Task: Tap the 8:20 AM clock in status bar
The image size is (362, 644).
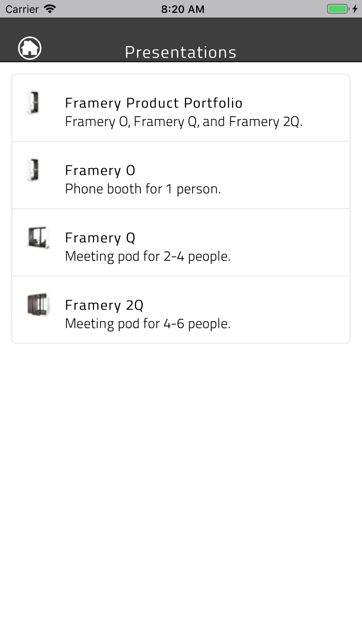Action: (182, 9)
